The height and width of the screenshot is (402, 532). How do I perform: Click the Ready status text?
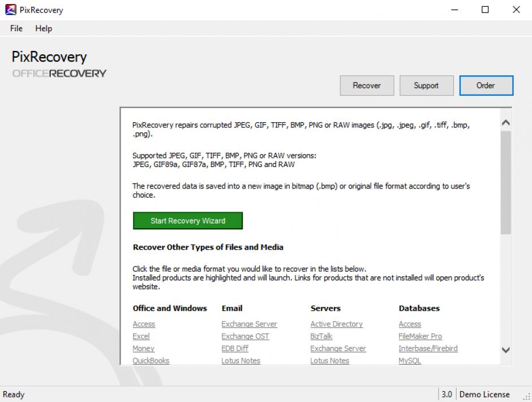tap(14, 395)
